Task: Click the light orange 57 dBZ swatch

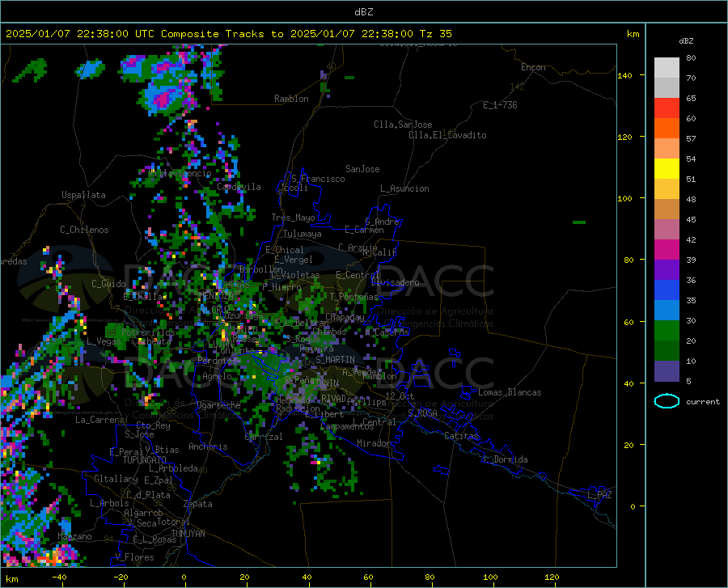Action: [x=667, y=149]
